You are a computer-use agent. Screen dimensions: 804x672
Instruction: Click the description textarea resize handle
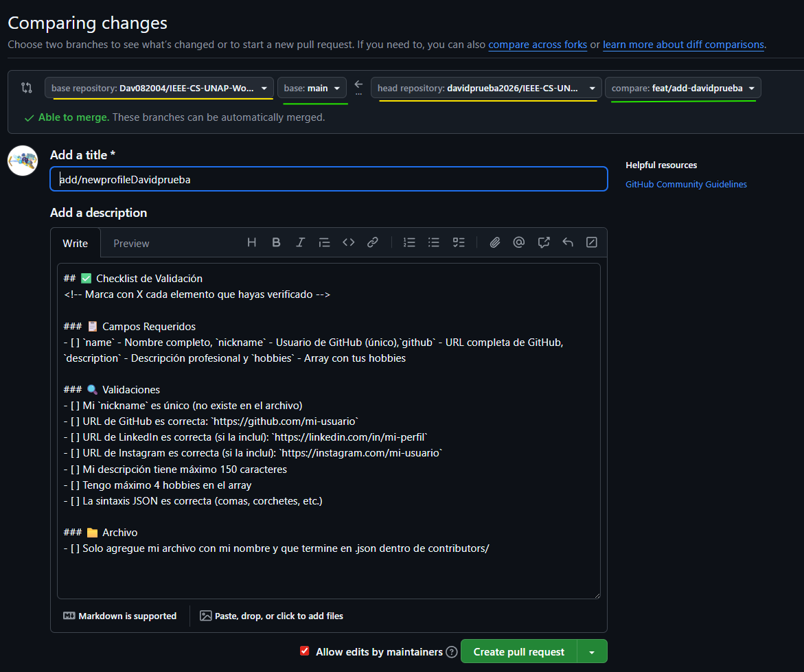tap(597, 595)
